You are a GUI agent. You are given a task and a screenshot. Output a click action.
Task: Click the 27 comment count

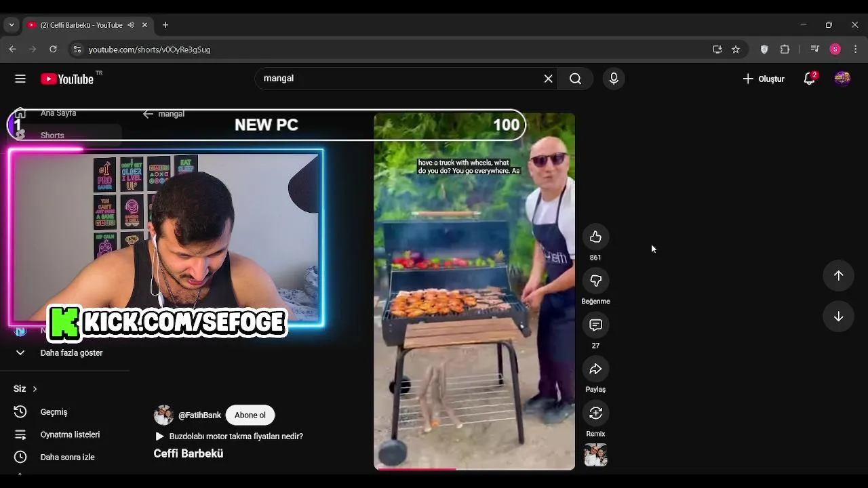595,346
